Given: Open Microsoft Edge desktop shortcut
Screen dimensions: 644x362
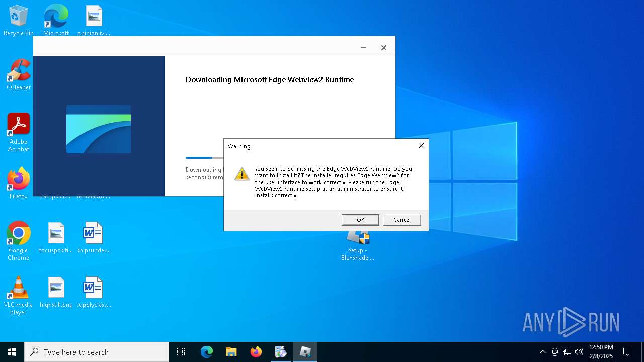Looking at the screenshot, I should [56, 21].
